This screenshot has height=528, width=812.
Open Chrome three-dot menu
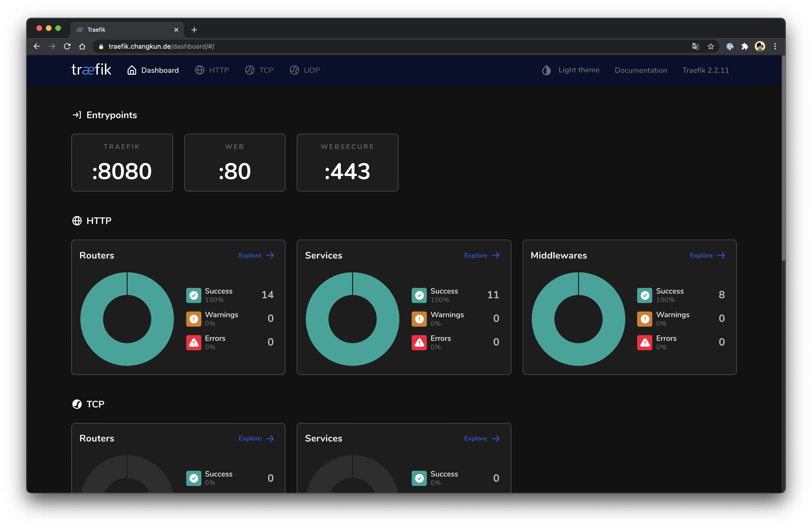click(775, 46)
